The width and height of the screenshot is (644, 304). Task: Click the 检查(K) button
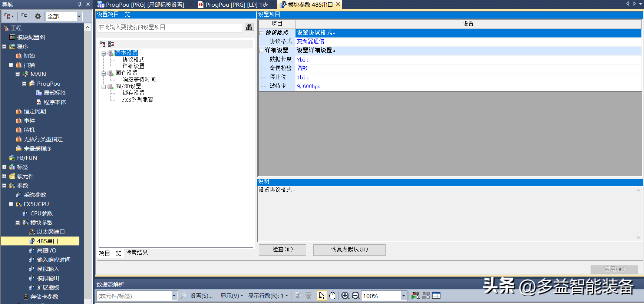click(283, 250)
